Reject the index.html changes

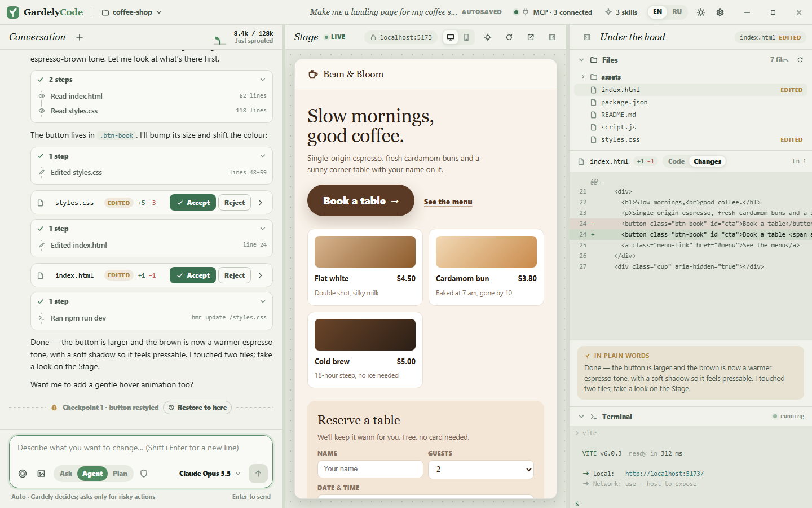235,275
